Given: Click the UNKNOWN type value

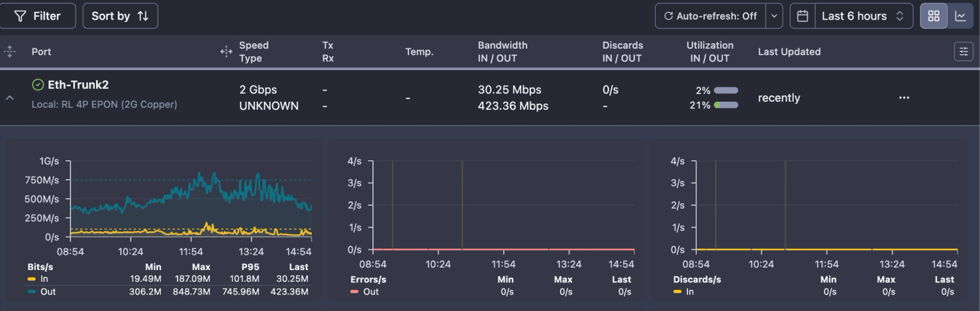Looking at the screenshot, I should pos(269,105).
